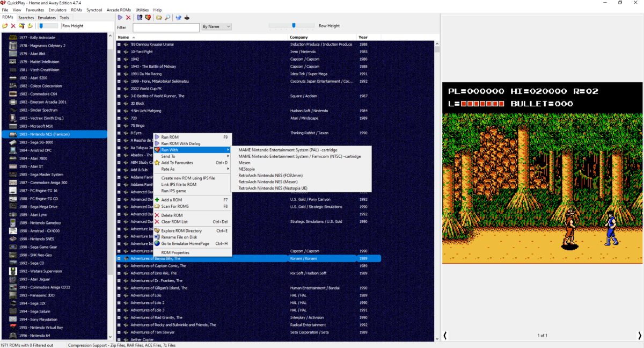Select RetroArch Nintendo NES (FCEUmm)

[301, 176]
